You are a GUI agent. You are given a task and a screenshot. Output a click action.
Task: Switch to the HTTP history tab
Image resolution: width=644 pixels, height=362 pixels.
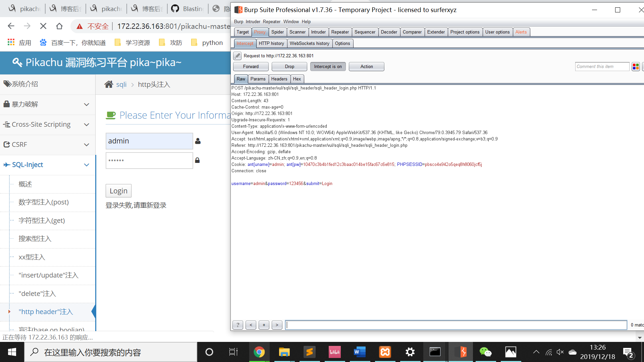pos(271,43)
